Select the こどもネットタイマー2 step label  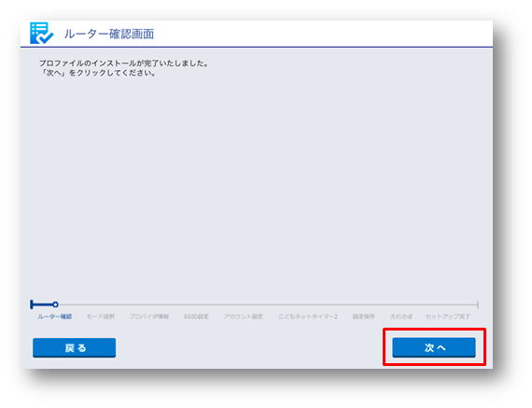(308, 317)
